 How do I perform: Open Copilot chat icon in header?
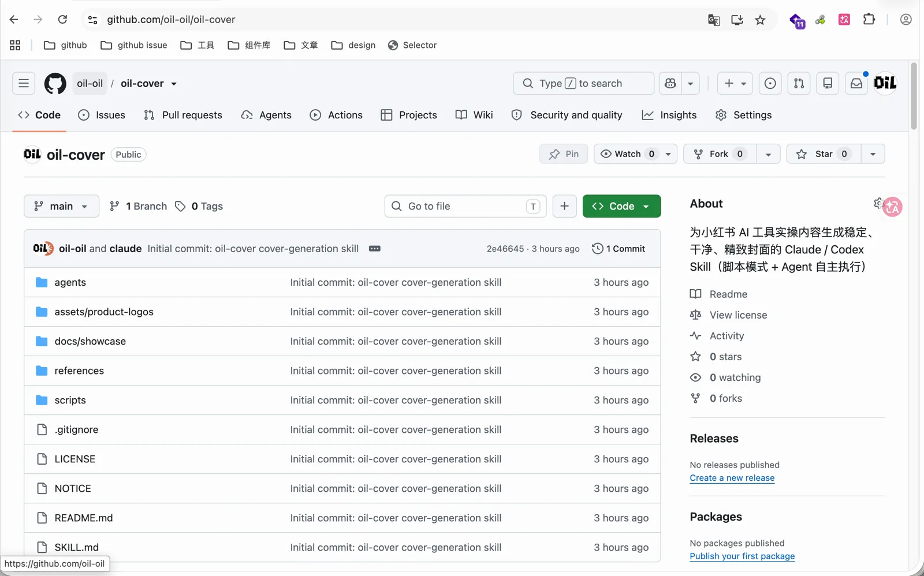point(670,84)
